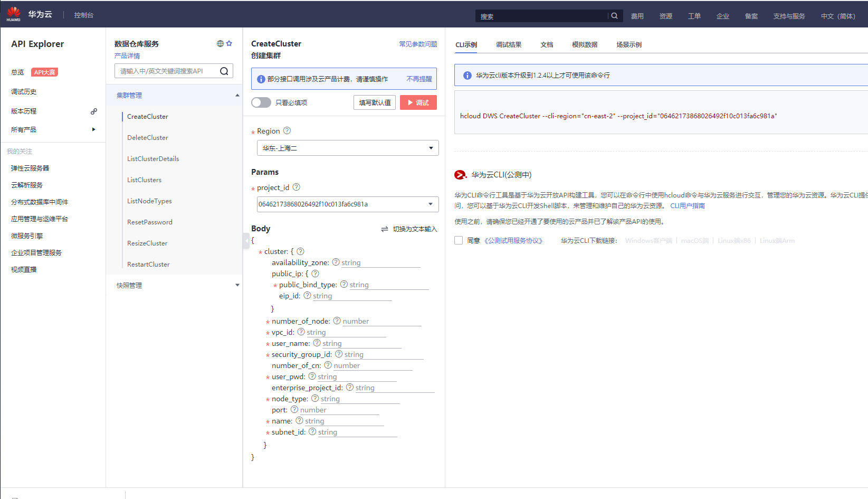Click the magnifier icon in top search bar
The image size is (868, 499).
point(614,16)
